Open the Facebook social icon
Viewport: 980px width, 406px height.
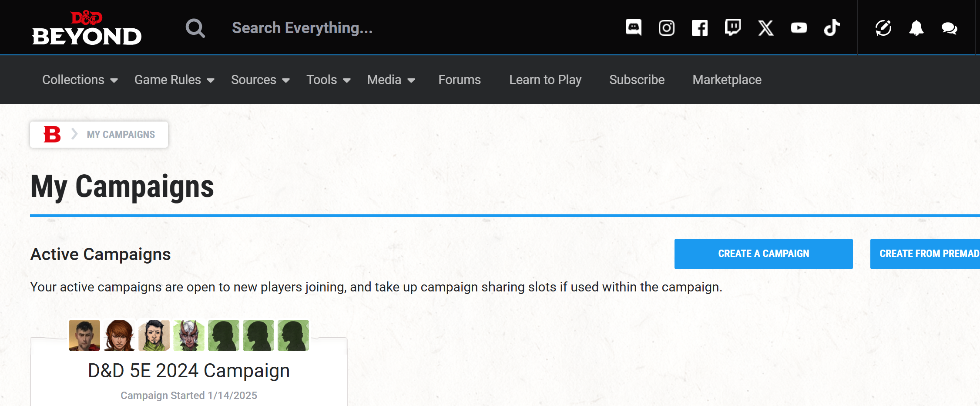click(699, 28)
